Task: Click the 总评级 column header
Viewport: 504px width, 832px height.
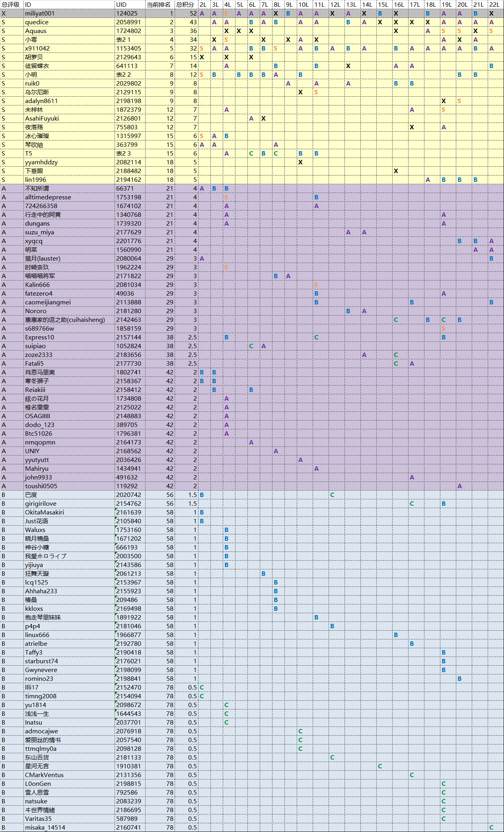Action: (11, 4)
